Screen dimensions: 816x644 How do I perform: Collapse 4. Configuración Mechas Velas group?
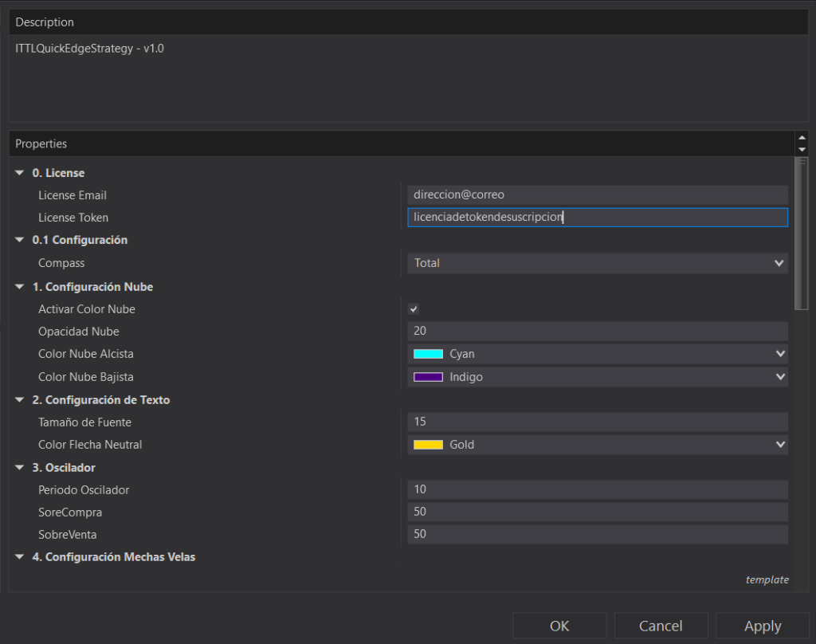20,557
